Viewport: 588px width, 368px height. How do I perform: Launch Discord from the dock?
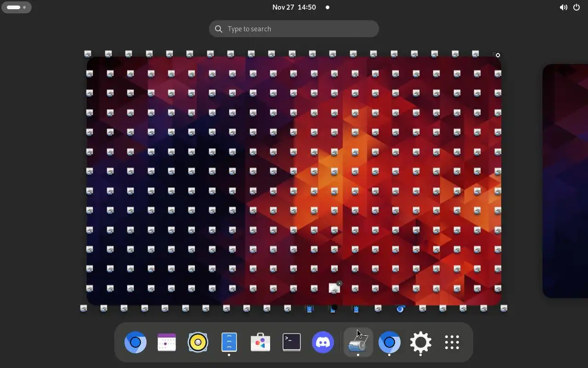point(323,342)
